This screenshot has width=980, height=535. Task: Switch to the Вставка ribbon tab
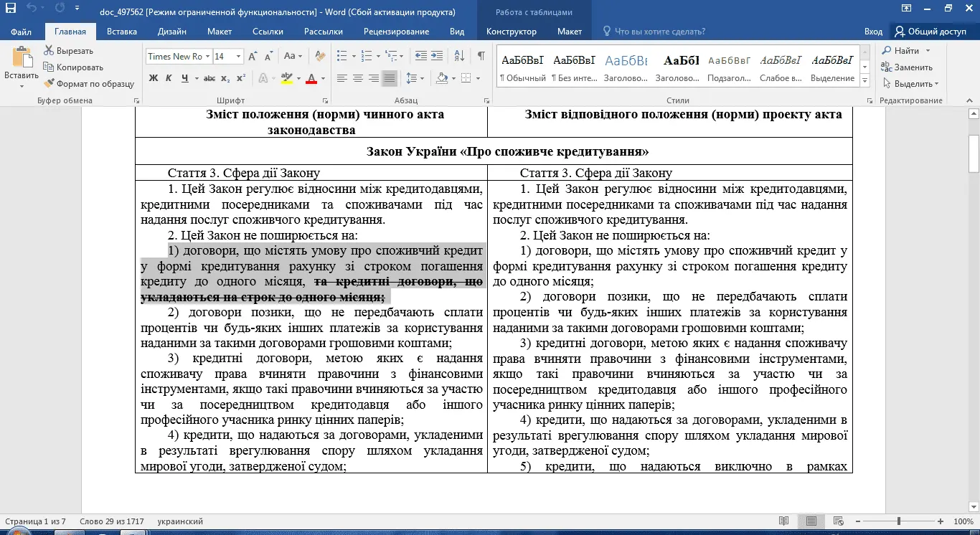click(x=121, y=32)
